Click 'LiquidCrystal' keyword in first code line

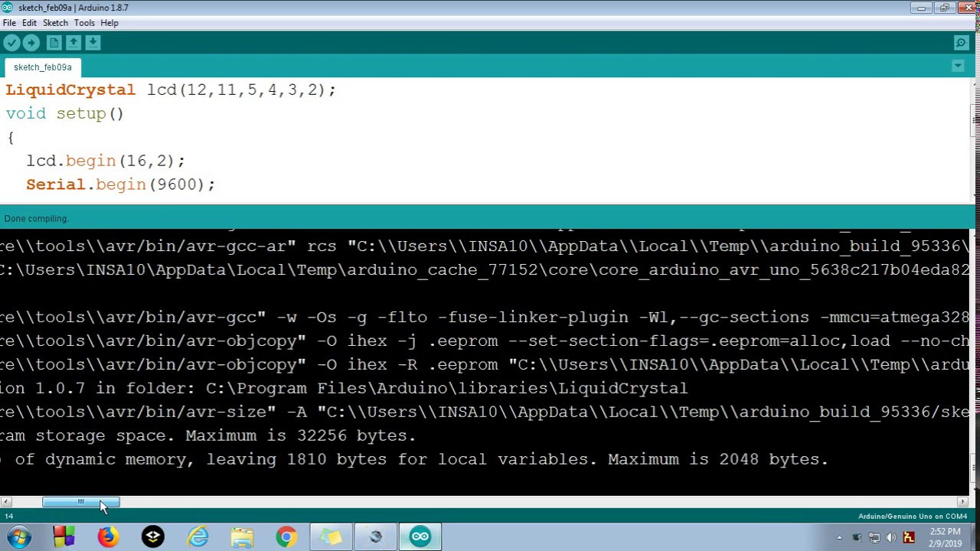pos(70,90)
